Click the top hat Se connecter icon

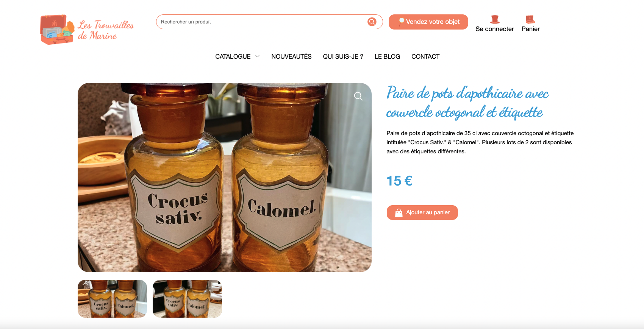click(495, 19)
